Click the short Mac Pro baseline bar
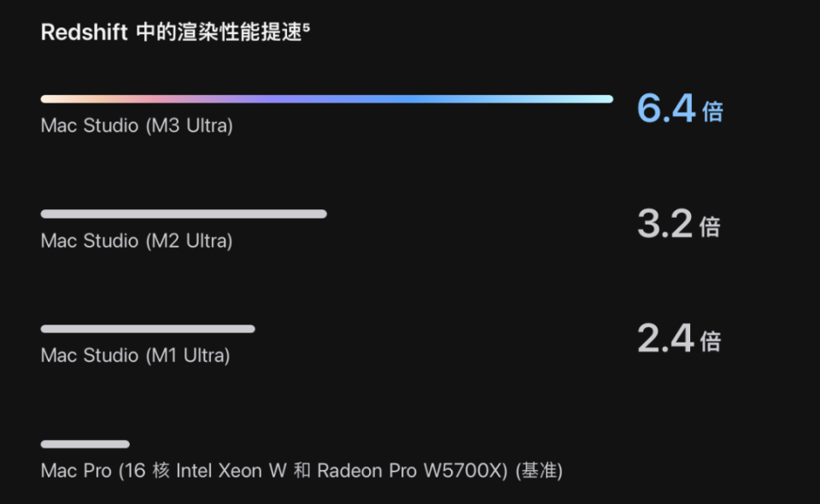 click(85, 444)
